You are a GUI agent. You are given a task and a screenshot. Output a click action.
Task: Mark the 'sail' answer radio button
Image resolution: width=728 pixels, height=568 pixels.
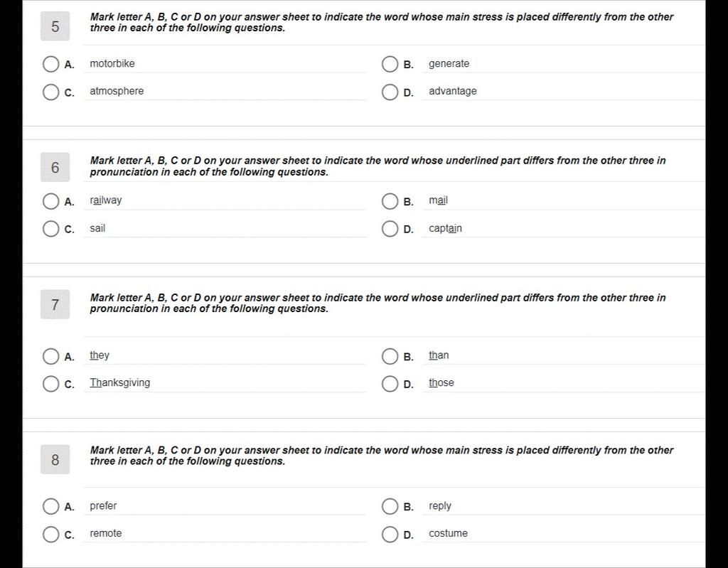click(x=50, y=228)
